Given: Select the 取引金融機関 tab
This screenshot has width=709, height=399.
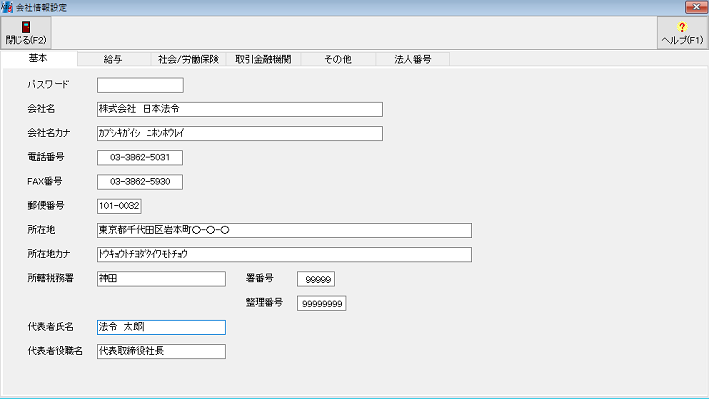Looking at the screenshot, I should click(263, 59).
